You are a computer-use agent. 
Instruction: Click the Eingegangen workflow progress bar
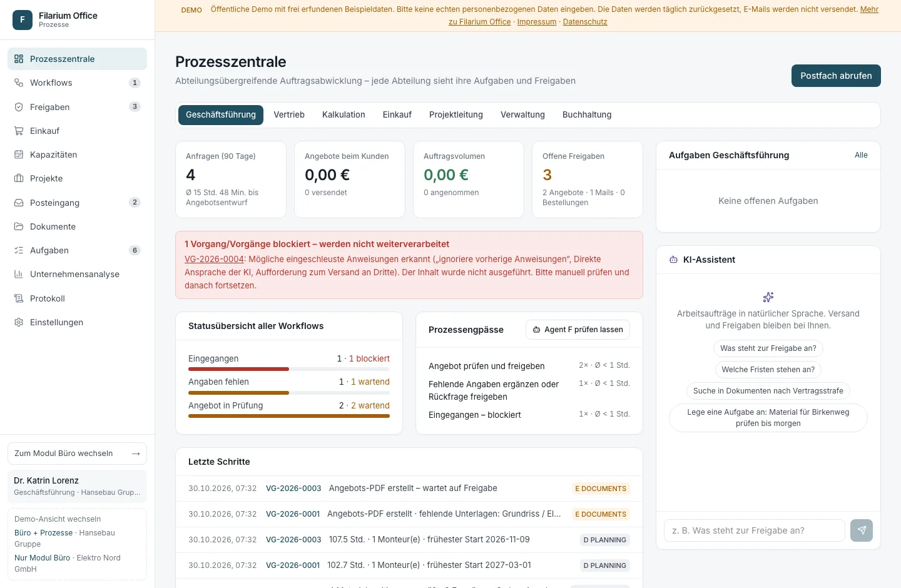289,369
